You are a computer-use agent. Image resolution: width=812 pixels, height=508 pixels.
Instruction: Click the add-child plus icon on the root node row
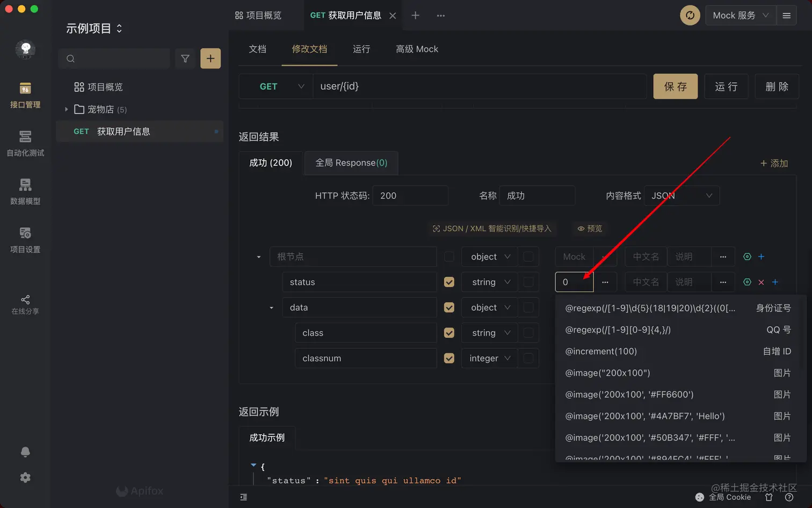pos(761,257)
